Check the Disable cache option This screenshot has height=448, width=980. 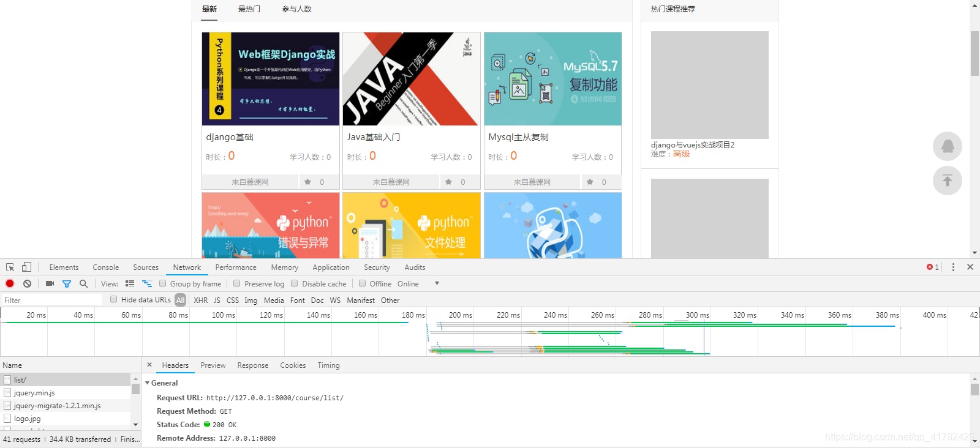(x=295, y=283)
